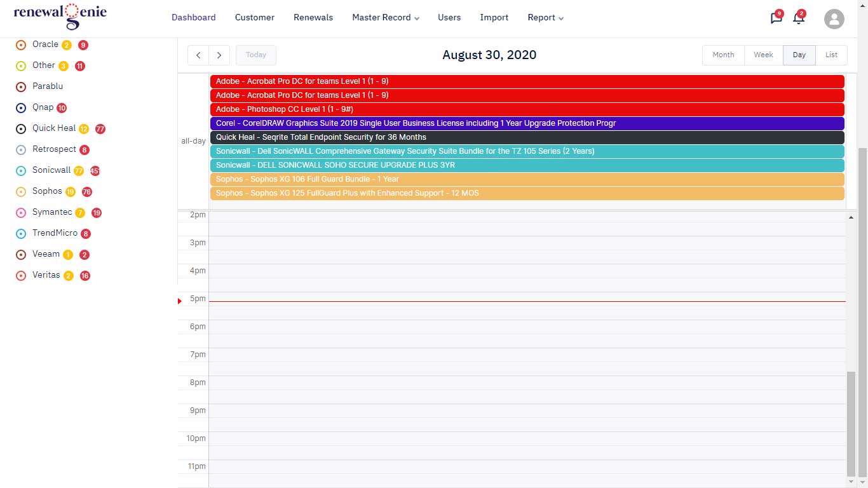The image size is (868, 488).
Task: Click the red 10 badge beside Qnap
Action: click(62, 108)
